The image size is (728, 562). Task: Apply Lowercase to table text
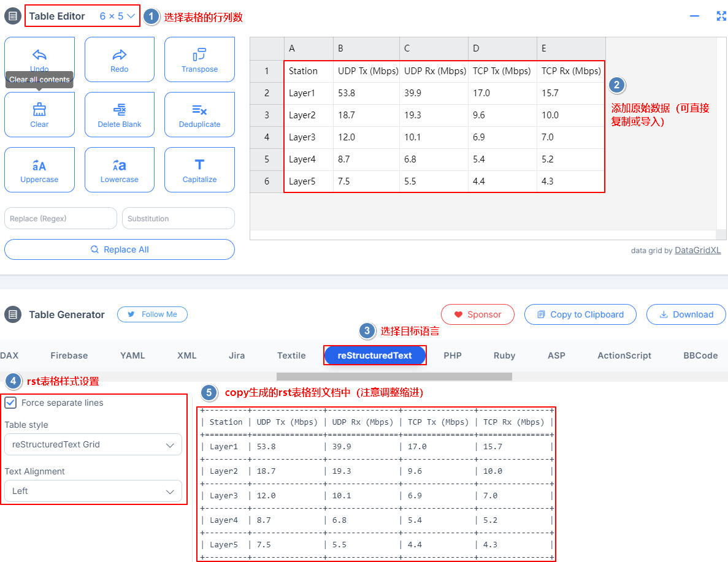pos(120,165)
